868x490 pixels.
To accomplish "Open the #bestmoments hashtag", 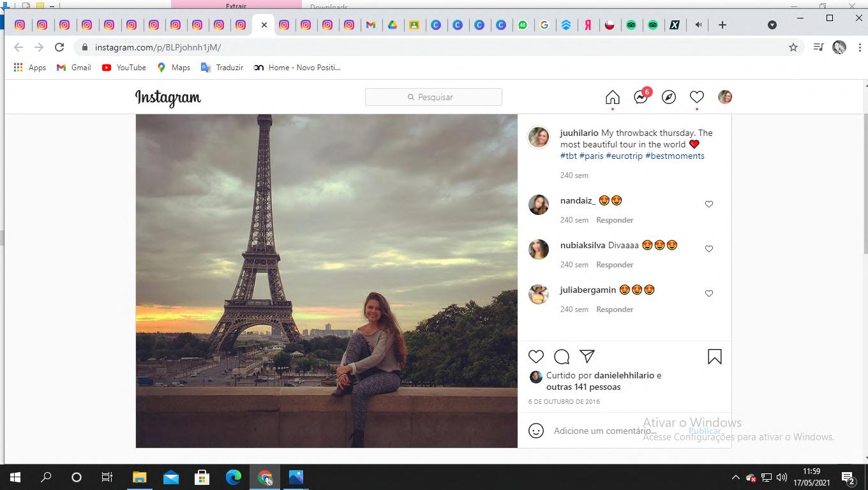I will coord(675,156).
